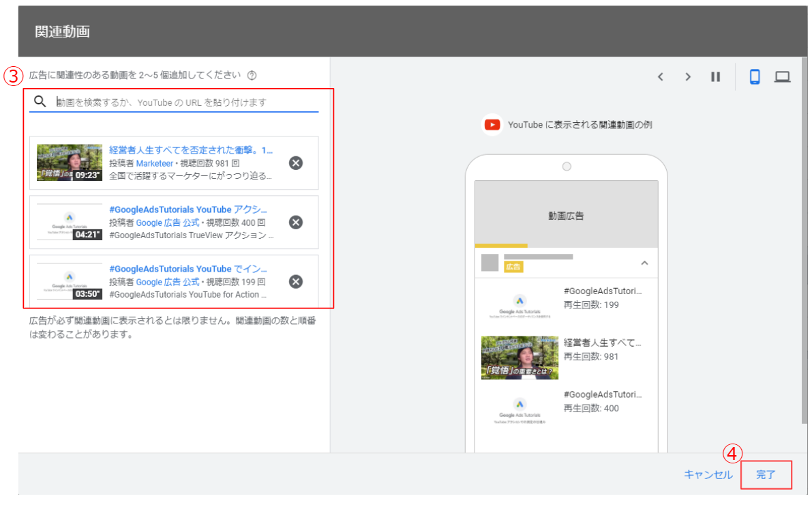Screen dimensions: 812x505
Task: Click the キャンセル button
Action: click(x=708, y=475)
